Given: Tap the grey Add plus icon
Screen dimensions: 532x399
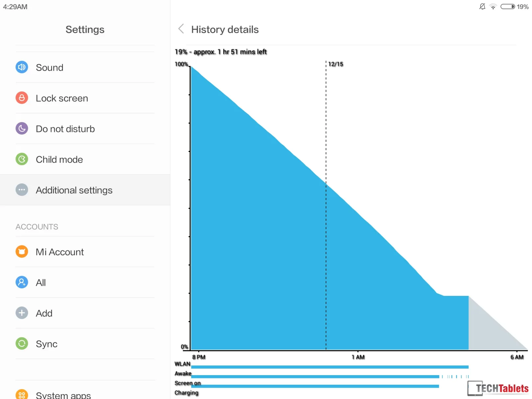Looking at the screenshot, I should [x=22, y=313].
